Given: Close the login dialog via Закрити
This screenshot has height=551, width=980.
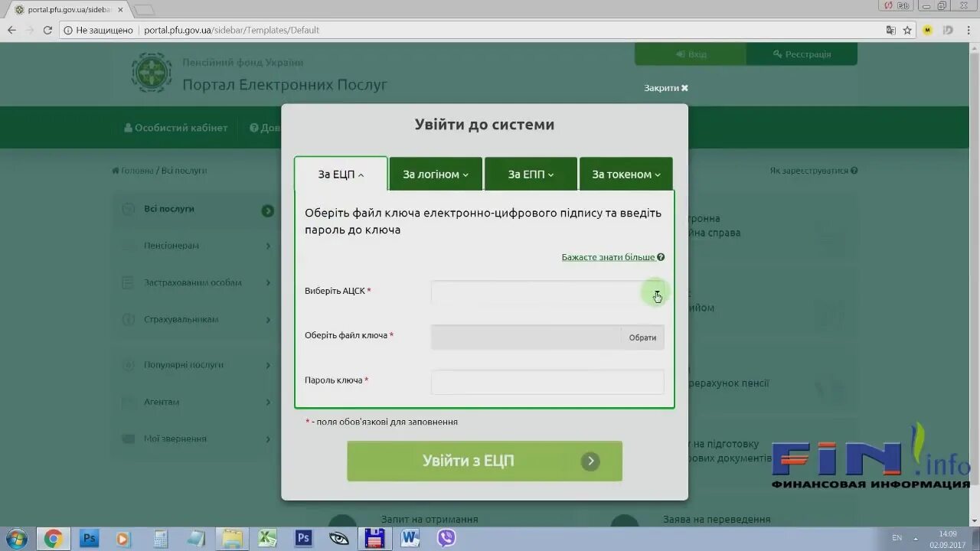Looking at the screenshot, I should [666, 88].
